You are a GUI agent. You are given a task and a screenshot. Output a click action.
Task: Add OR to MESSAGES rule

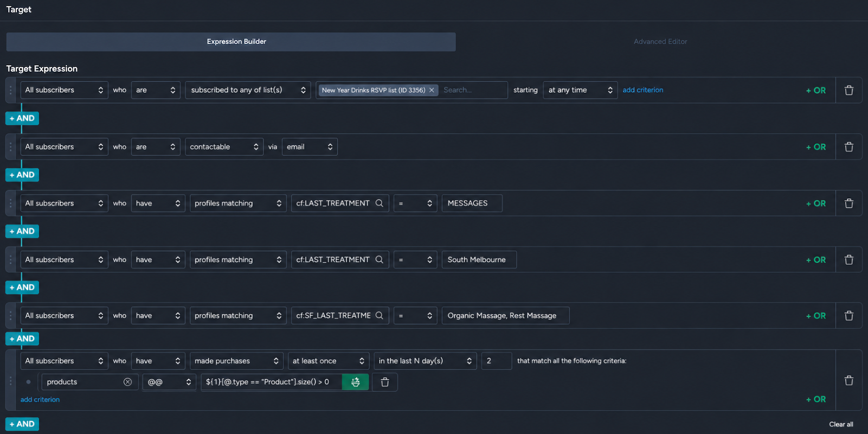816,203
